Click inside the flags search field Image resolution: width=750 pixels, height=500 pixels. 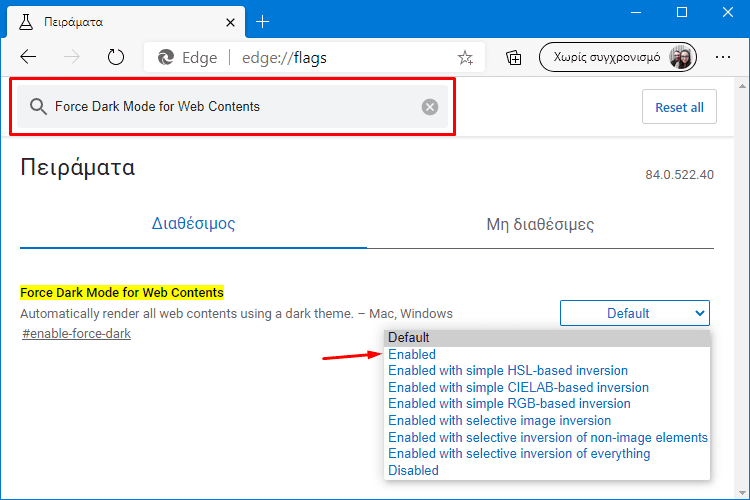[x=232, y=107]
